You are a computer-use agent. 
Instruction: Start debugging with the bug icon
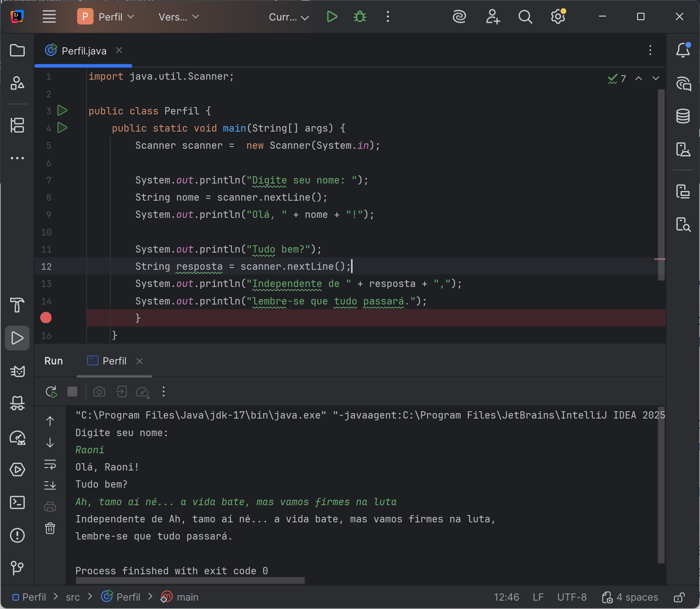click(360, 17)
